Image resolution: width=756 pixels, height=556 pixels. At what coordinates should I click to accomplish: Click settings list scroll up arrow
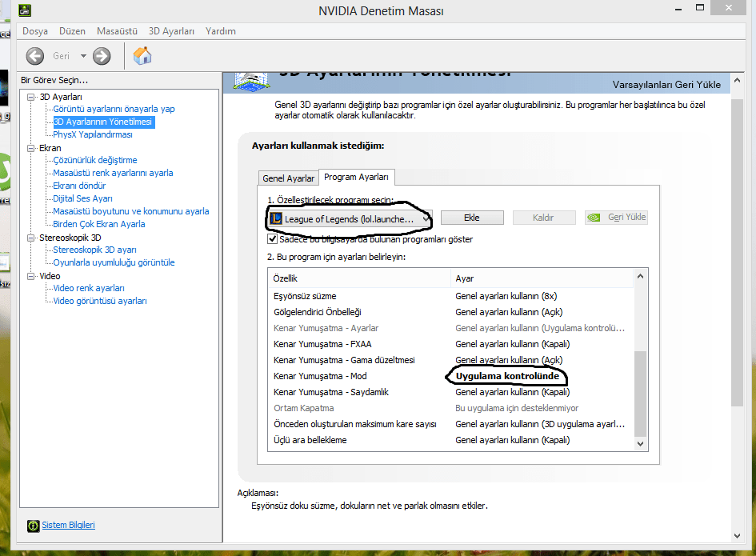pyautogui.click(x=640, y=276)
